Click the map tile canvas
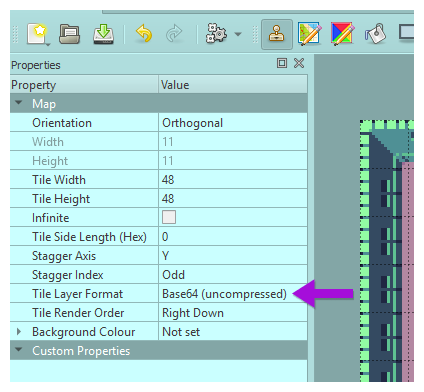This screenshot has height=392, width=424. pyautogui.click(x=387, y=251)
